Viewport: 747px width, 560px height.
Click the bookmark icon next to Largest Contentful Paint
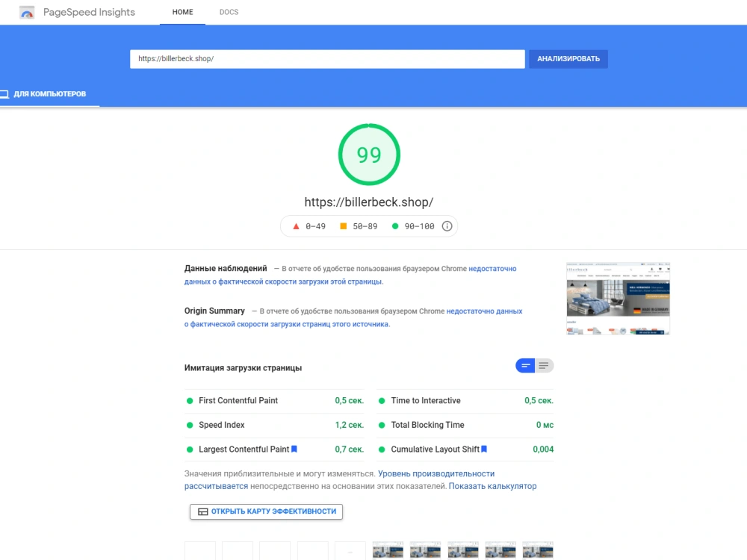coord(294,449)
